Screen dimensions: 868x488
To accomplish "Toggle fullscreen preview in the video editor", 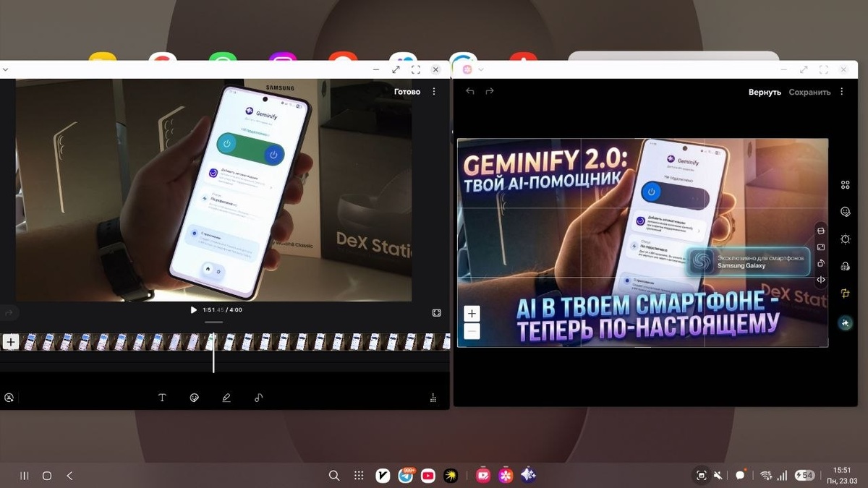I will click(436, 312).
